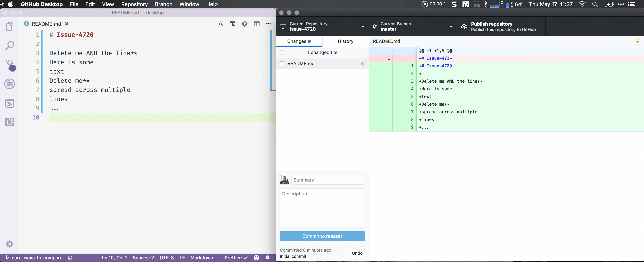
Task: Click the notifications bell in status bar
Action: click(267, 258)
